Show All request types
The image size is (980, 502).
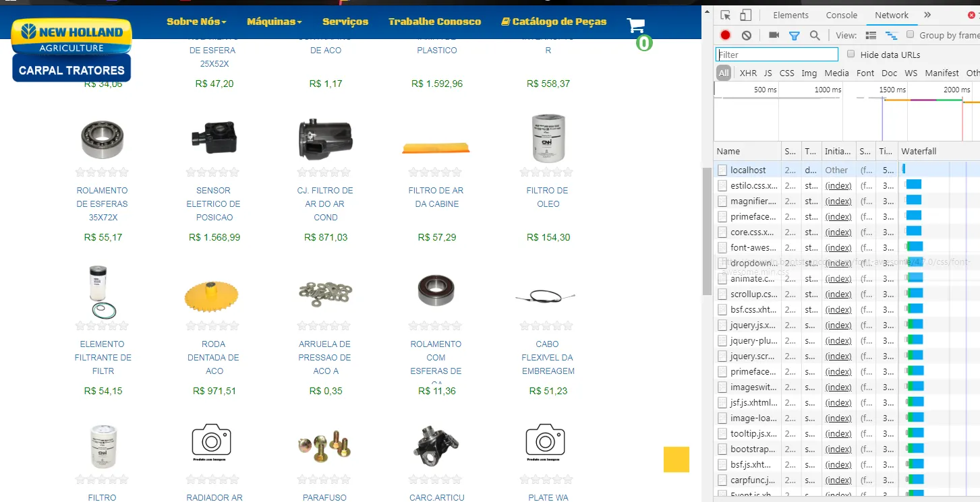(x=724, y=73)
